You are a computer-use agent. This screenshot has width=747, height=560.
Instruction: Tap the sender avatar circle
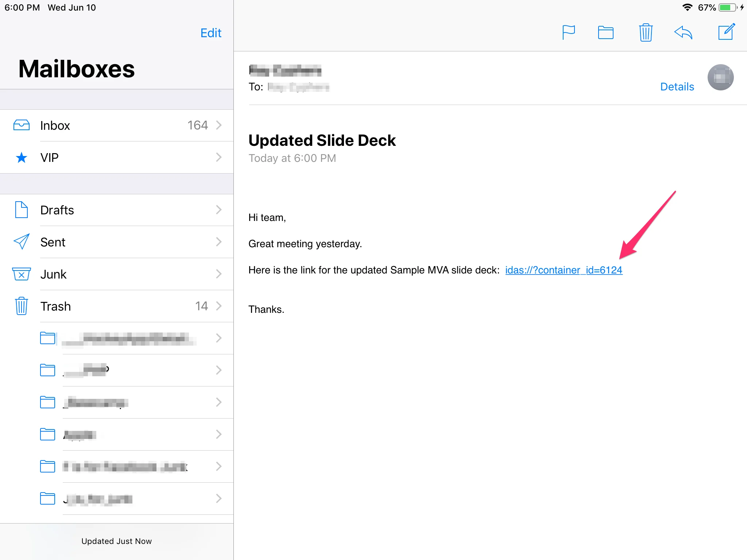[x=720, y=77]
